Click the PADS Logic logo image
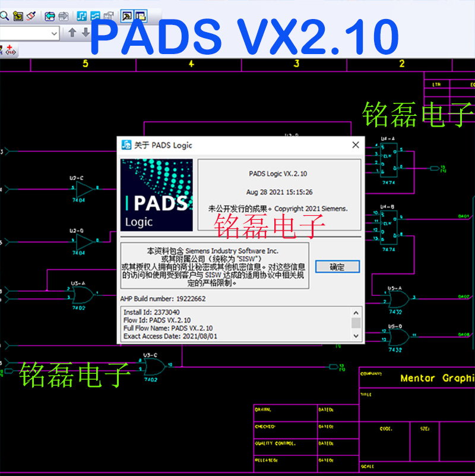Screen dimensions: 475x476 (x=157, y=195)
